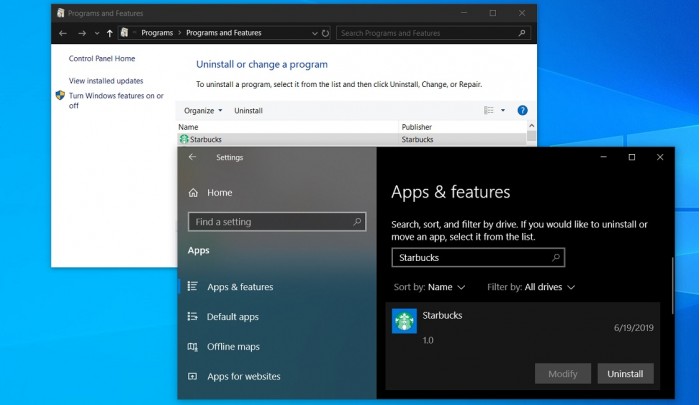The width and height of the screenshot is (700, 405).
Task: Open View installed updates link
Action: [106, 81]
